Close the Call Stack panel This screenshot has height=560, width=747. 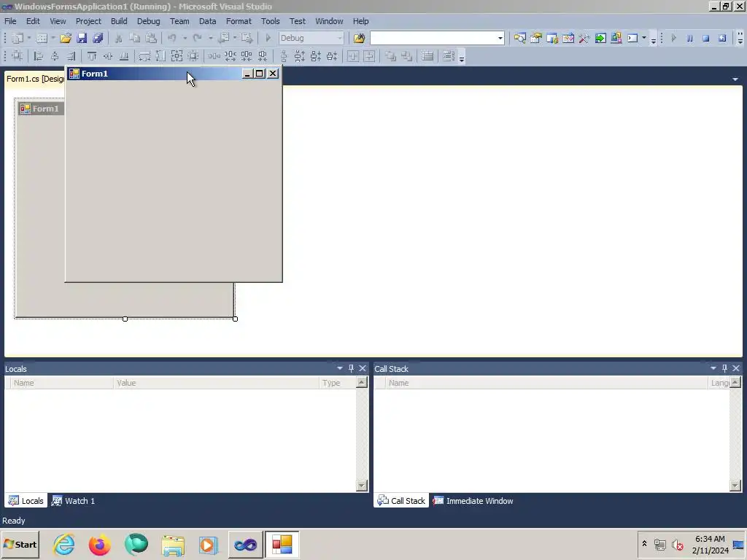pos(736,368)
